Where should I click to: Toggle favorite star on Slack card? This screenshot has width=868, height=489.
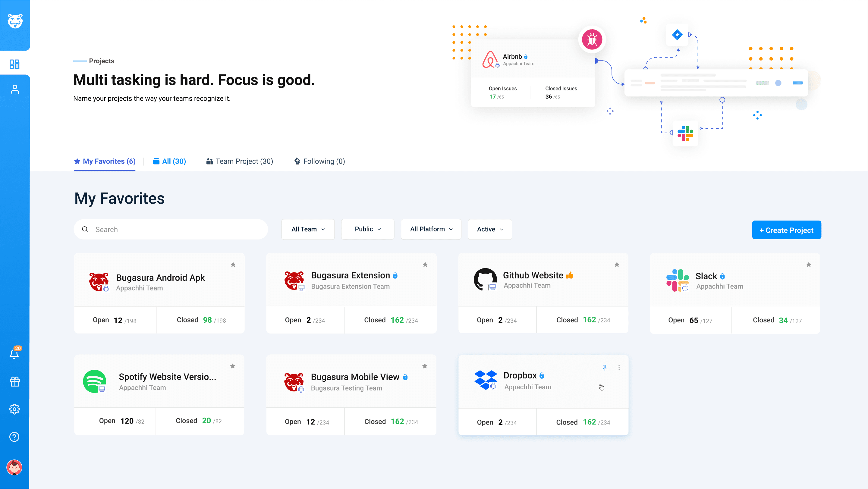point(809,265)
